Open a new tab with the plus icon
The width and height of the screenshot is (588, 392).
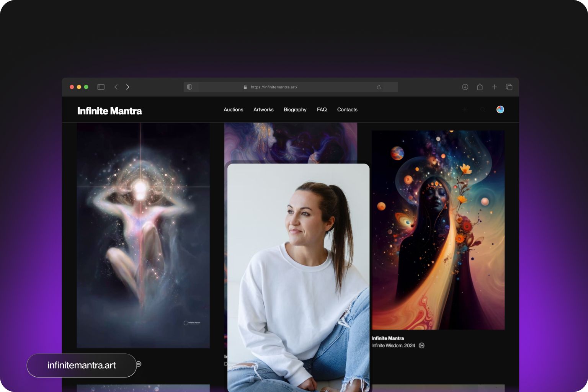(494, 87)
